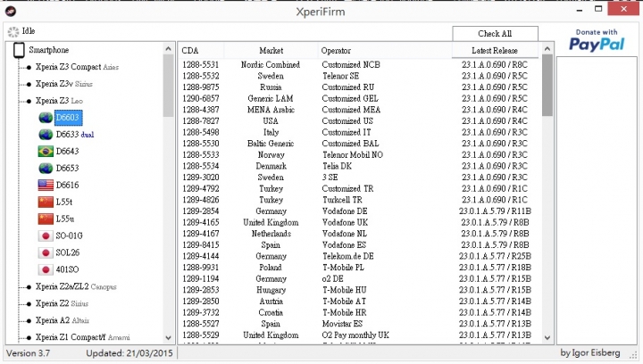The image size is (643, 364).
Task: Click the China flag icon for L55t
Action: (x=46, y=202)
